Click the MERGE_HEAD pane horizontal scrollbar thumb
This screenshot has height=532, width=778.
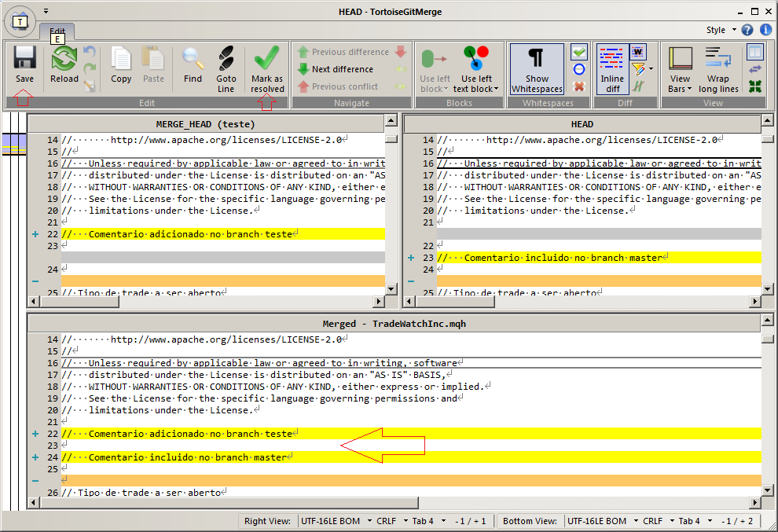point(79,301)
